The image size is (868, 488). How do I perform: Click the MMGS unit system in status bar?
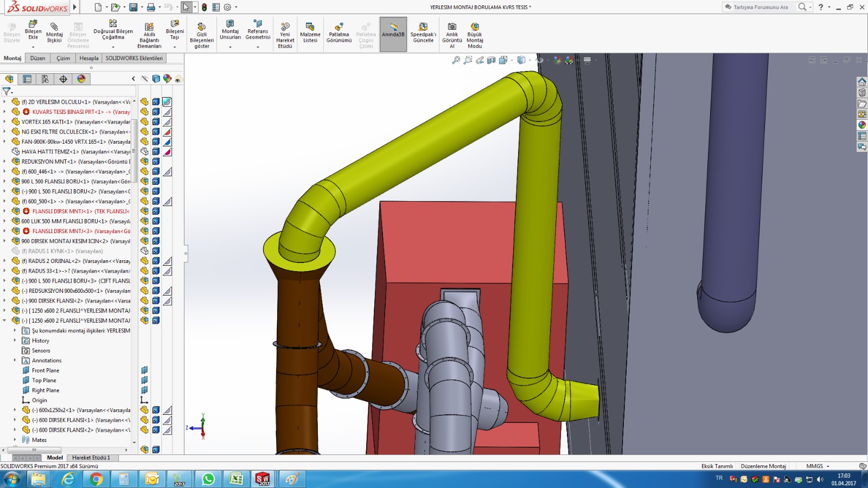tap(814, 466)
